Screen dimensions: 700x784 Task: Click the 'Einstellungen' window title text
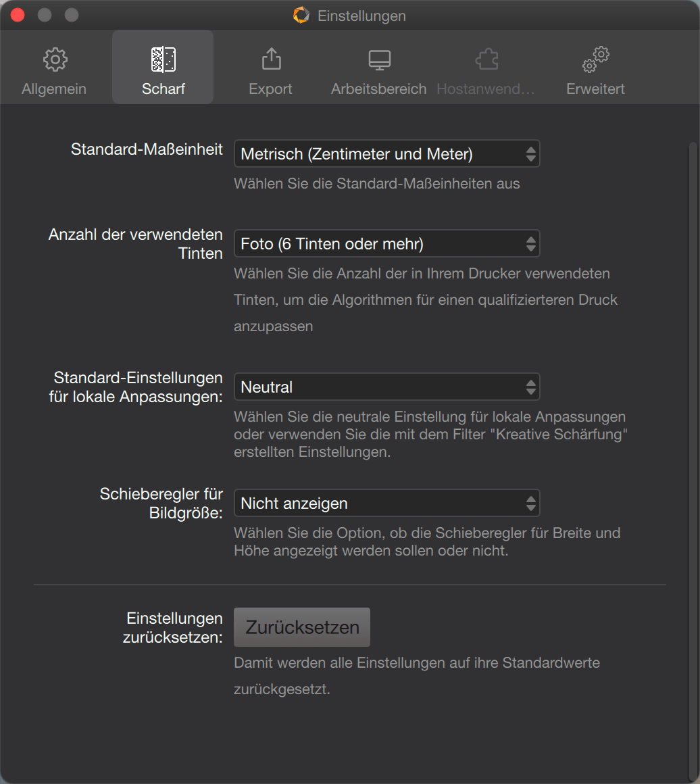tap(361, 16)
